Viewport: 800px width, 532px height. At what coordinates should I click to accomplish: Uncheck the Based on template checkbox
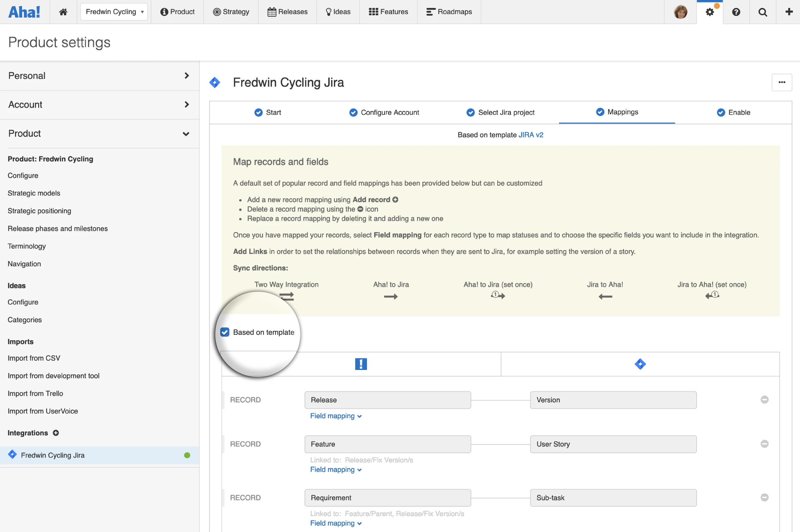coord(224,332)
